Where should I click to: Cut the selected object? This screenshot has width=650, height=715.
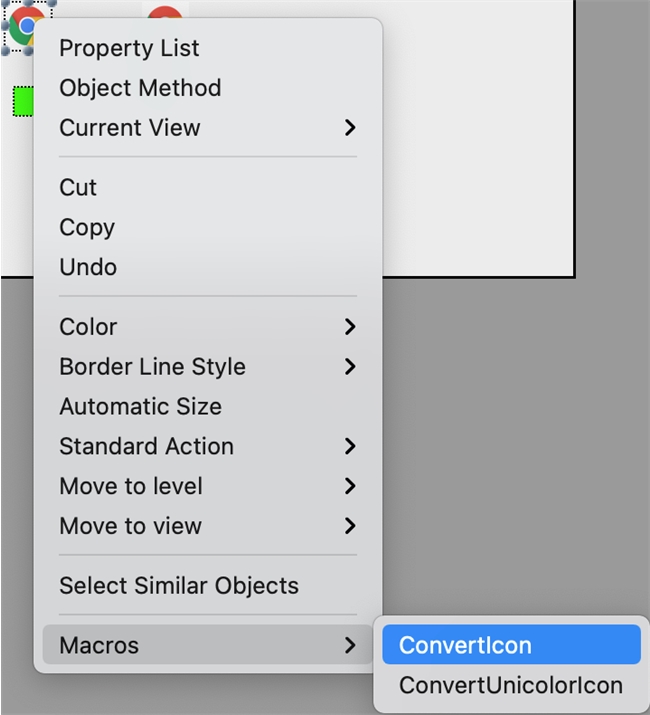78,188
